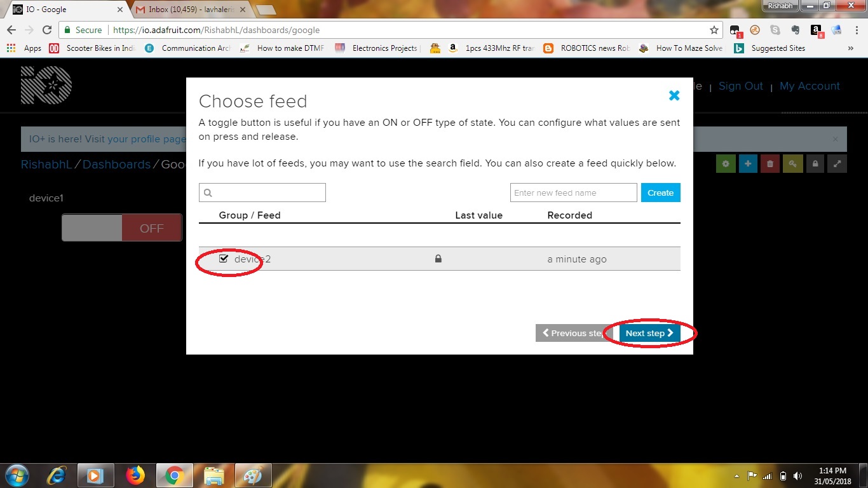Show hidden system tray icons
The width and height of the screenshot is (868, 488).
pos(737,476)
